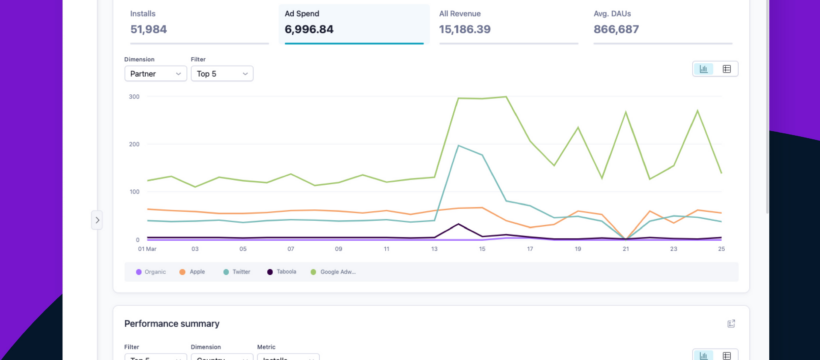Click the 25 x-axis date label
The width and height of the screenshot is (820, 360).
(x=721, y=249)
